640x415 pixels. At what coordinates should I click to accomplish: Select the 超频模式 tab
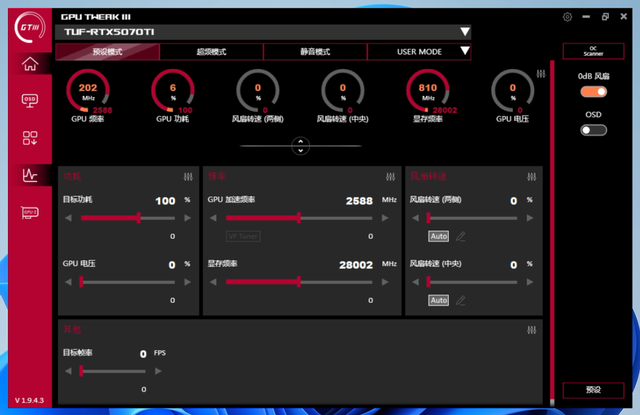coord(211,52)
